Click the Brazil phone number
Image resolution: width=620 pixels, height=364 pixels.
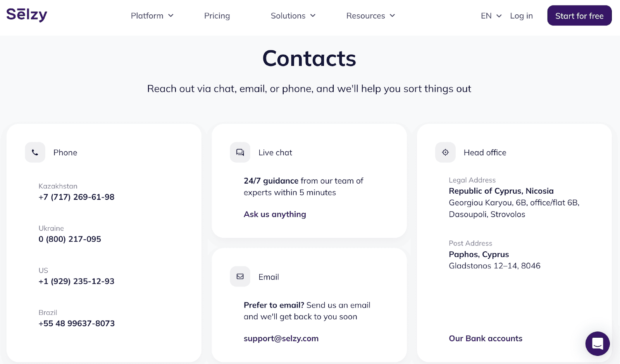click(x=77, y=323)
